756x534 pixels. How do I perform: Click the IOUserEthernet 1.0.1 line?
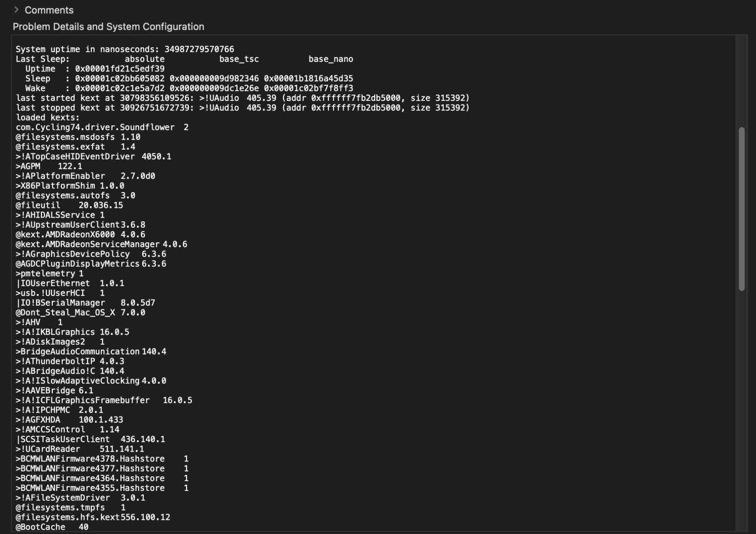tap(70, 283)
